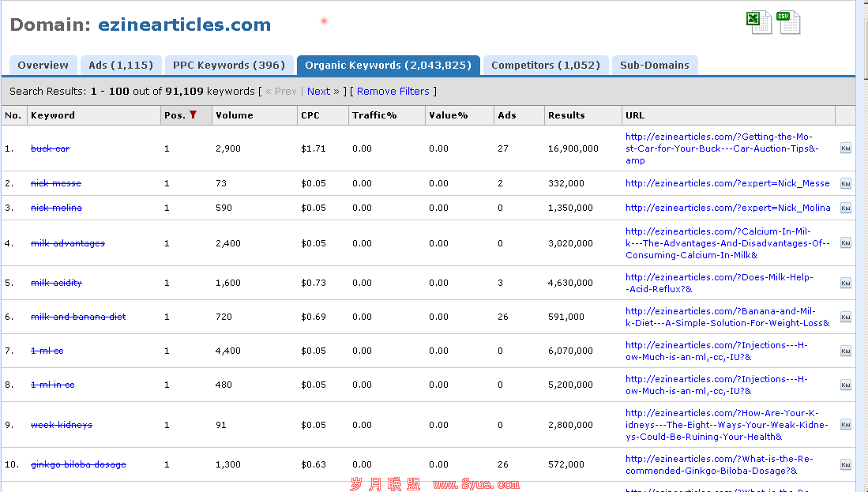Open ezinearticles.com domain link in heading

tap(184, 25)
